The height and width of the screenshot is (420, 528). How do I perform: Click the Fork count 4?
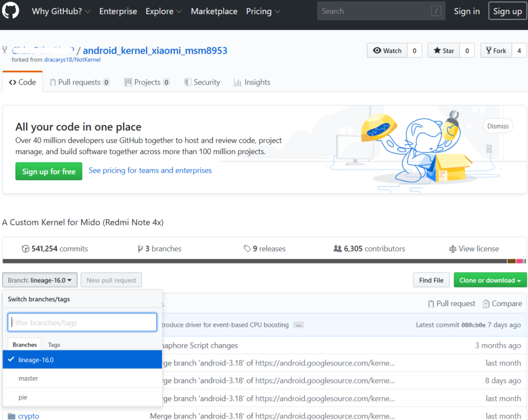[519, 51]
